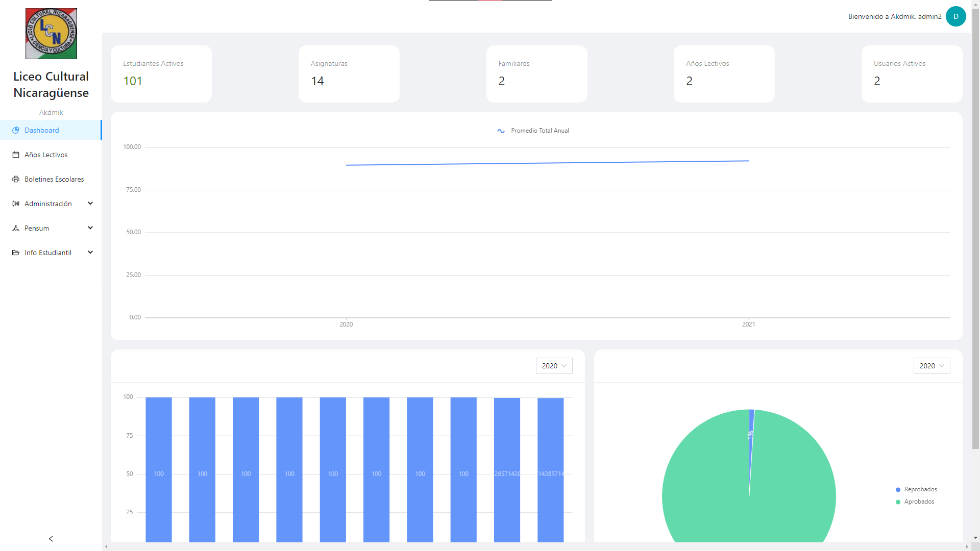Open the bar chart year 2020 dropdown
This screenshot has height=551, width=980.
click(x=554, y=366)
